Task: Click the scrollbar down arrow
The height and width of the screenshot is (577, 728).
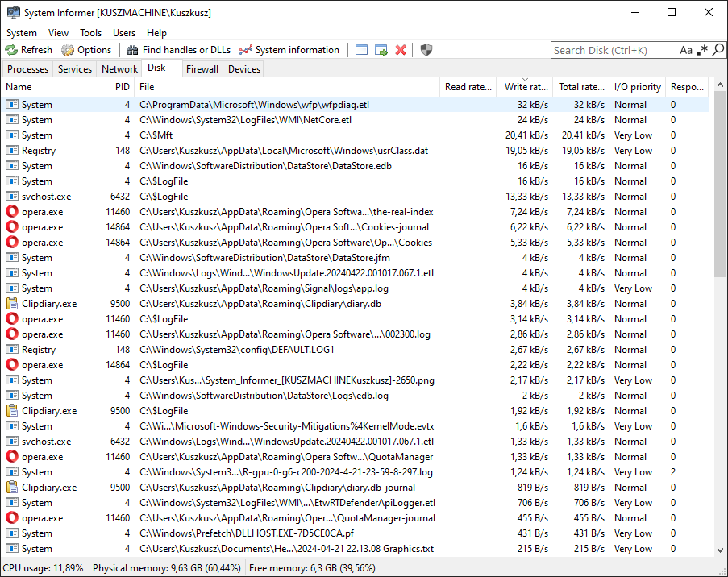Action: (x=720, y=550)
